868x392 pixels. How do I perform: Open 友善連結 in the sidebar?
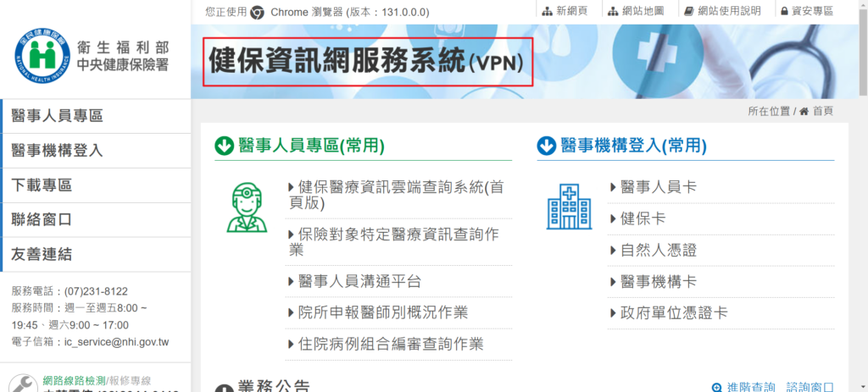click(96, 254)
